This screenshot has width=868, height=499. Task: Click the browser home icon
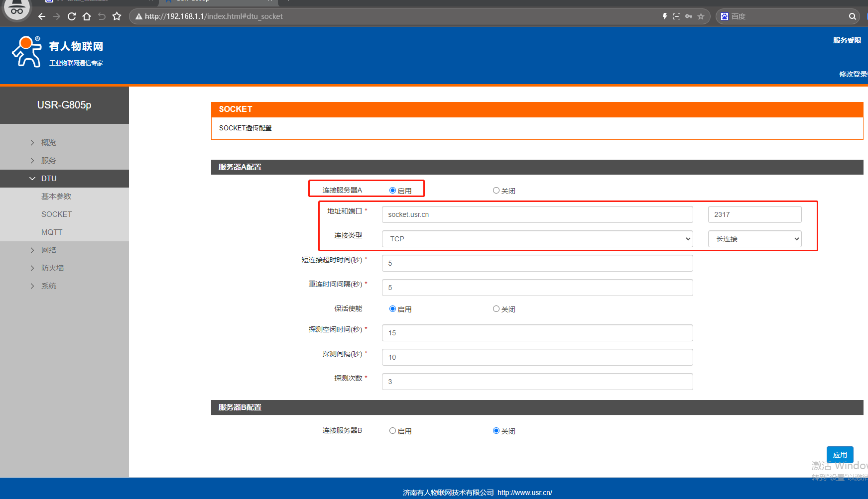(x=87, y=16)
